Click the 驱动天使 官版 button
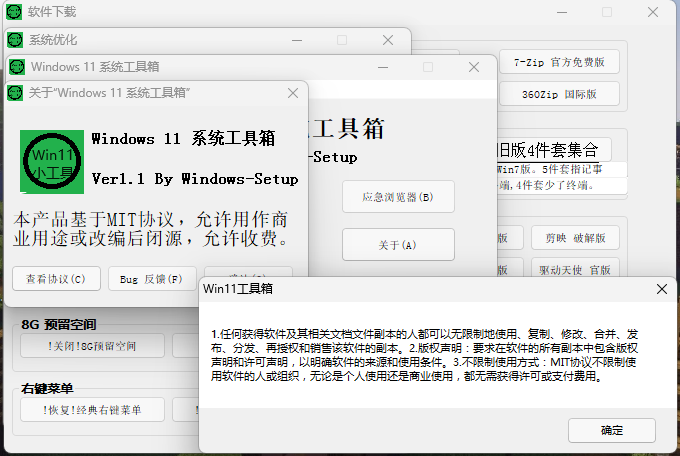The height and width of the screenshot is (456, 680). 575,269
